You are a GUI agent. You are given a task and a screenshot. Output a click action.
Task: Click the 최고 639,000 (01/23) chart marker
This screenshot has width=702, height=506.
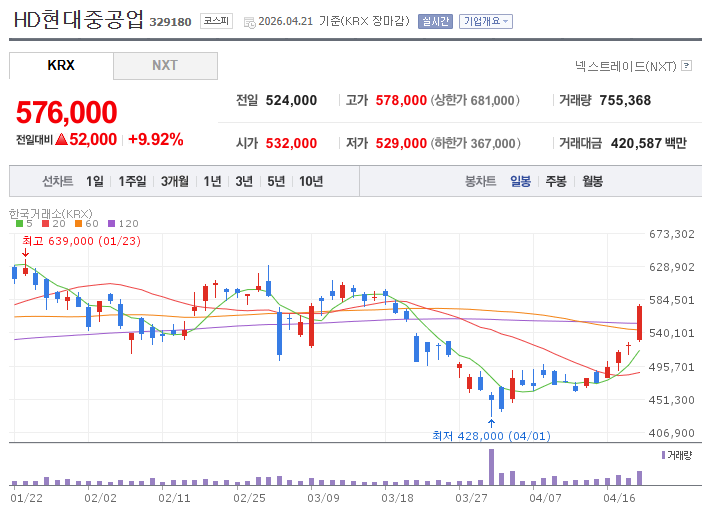tap(81, 241)
